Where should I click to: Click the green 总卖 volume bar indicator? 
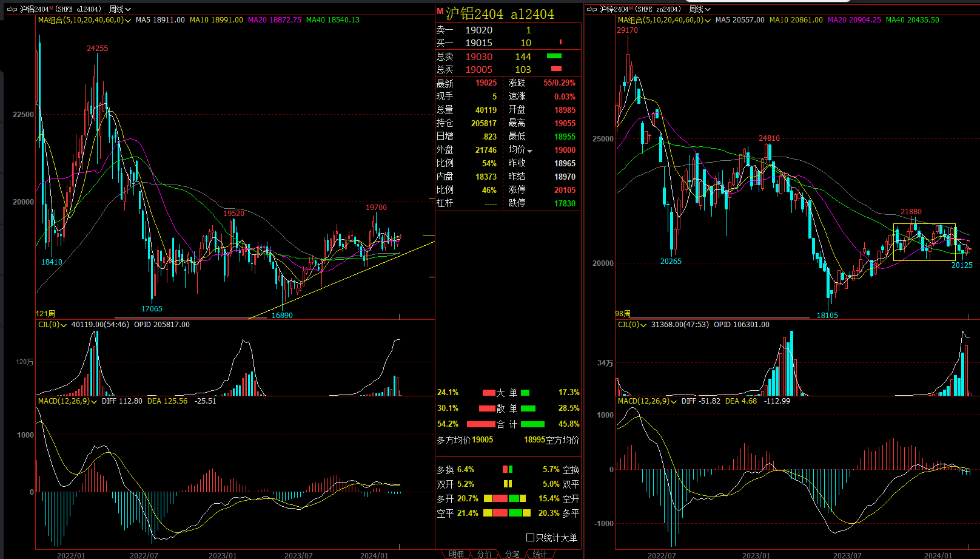pyautogui.click(x=554, y=56)
